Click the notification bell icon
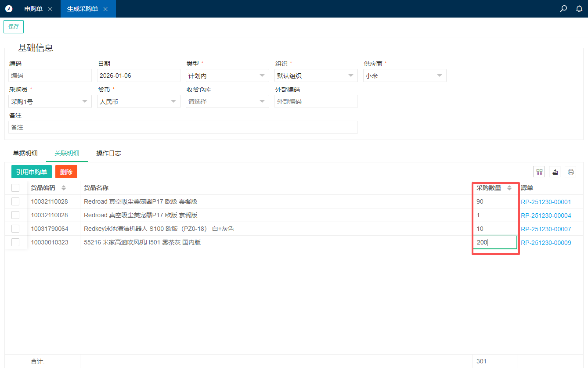This screenshot has height=384, width=588. click(x=579, y=9)
